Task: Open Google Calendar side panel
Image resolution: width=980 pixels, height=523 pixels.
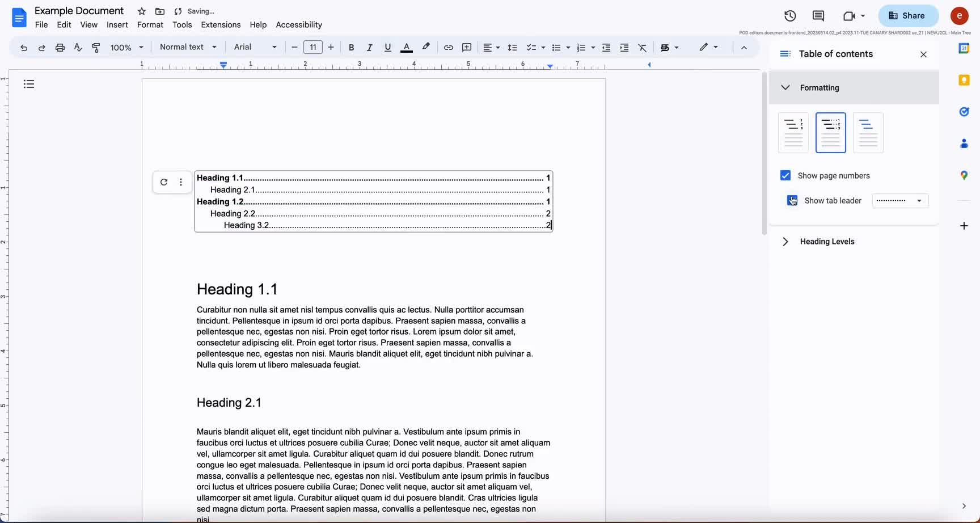Action: tap(964, 49)
